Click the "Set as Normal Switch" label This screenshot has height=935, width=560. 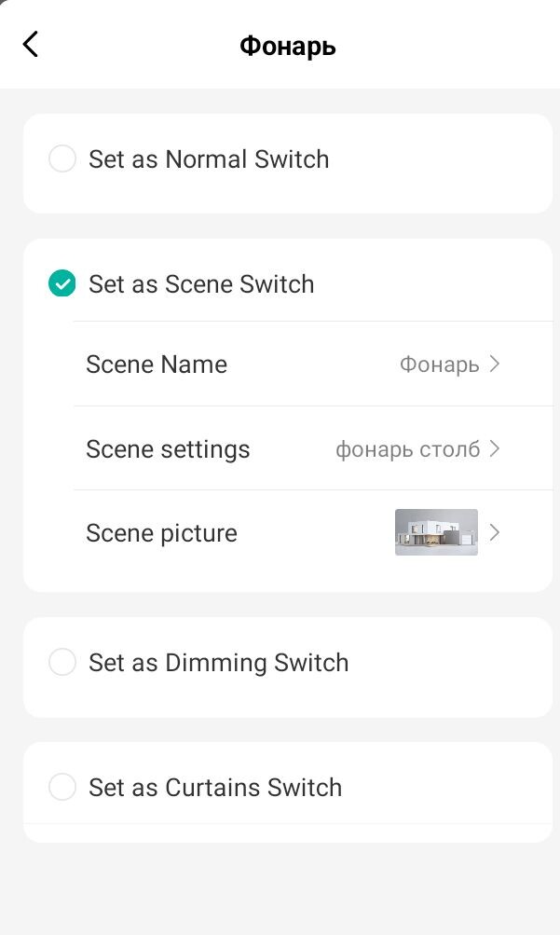[209, 159]
